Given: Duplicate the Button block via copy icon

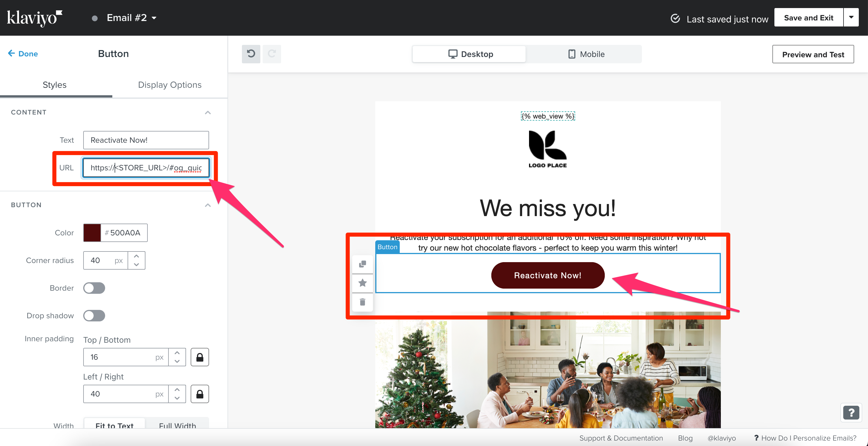Looking at the screenshot, I should pos(362,264).
